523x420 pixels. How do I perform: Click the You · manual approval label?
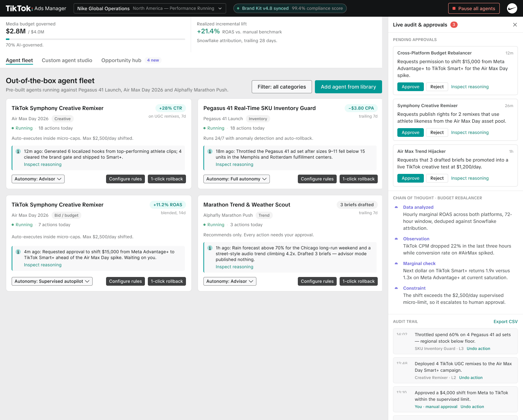[x=436, y=407]
